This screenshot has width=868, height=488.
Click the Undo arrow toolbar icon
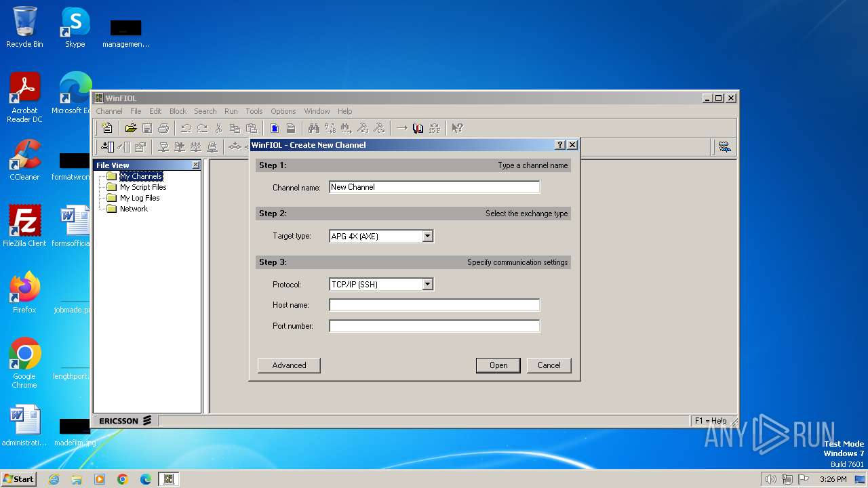pyautogui.click(x=186, y=128)
